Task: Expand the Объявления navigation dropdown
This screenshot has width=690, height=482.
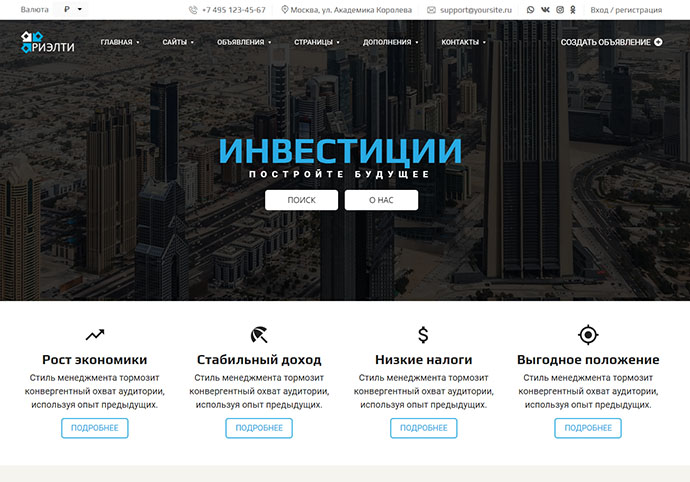Action: click(x=244, y=42)
